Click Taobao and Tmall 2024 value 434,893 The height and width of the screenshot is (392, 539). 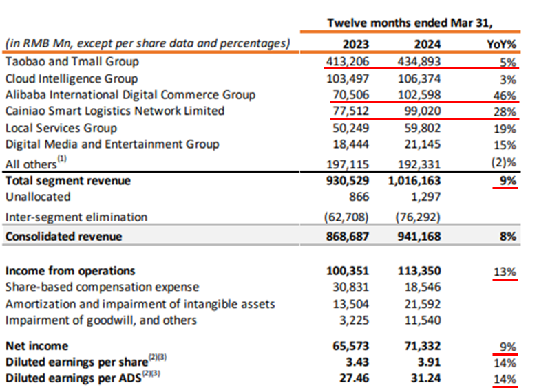tap(419, 61)
